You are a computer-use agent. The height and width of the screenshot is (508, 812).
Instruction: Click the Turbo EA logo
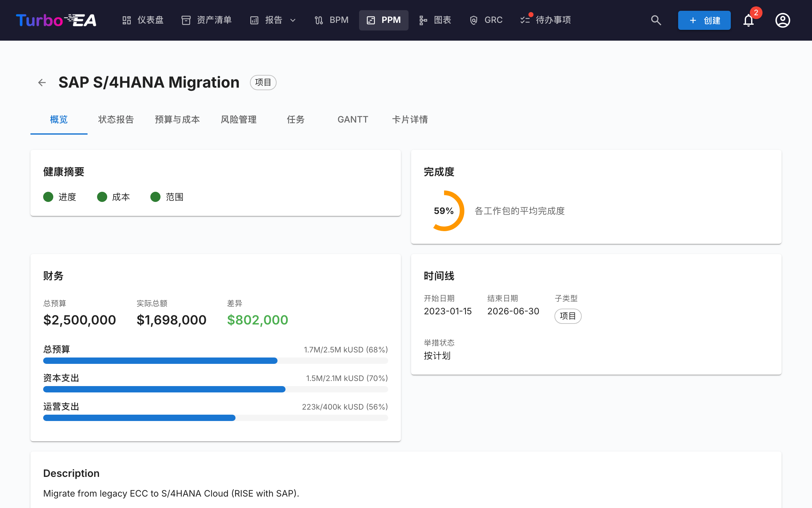click(56, 20)
